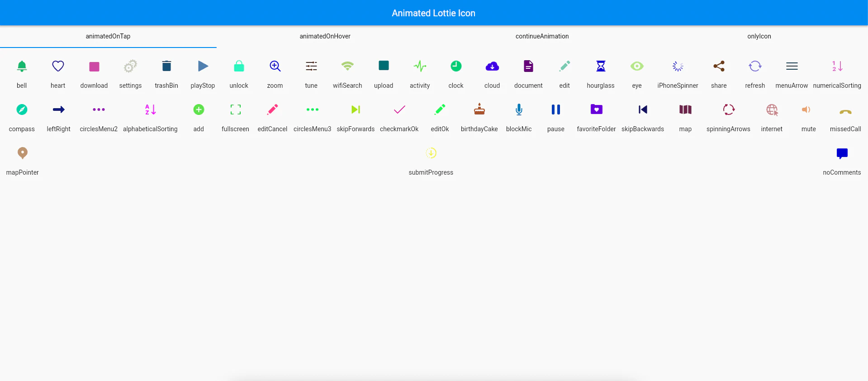Tap the blockMic microphone icon

coord(519,110)
